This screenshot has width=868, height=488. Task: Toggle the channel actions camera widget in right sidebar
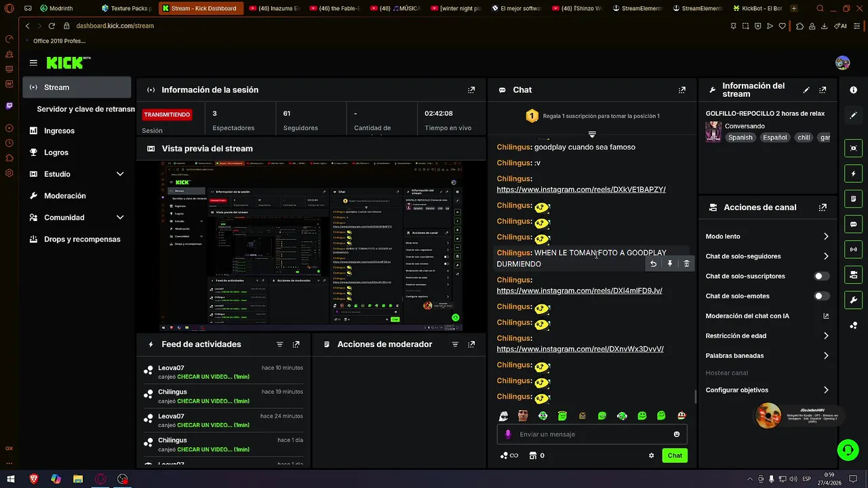pyautogui.click(x=853, y=274)
